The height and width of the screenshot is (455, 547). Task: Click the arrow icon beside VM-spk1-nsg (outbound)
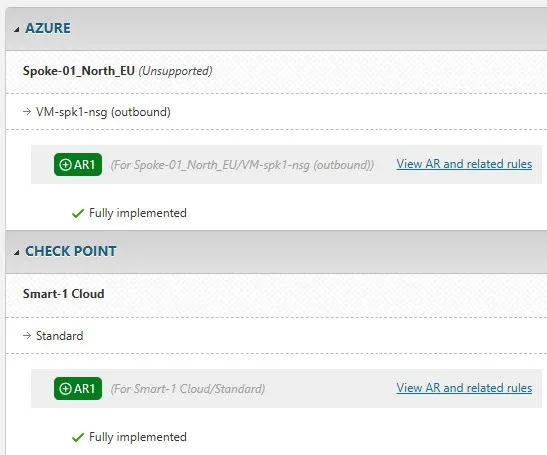coord(27,112)
